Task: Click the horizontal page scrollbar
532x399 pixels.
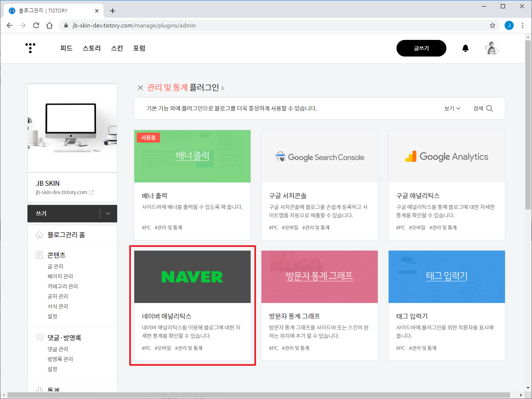Action: 259,395
